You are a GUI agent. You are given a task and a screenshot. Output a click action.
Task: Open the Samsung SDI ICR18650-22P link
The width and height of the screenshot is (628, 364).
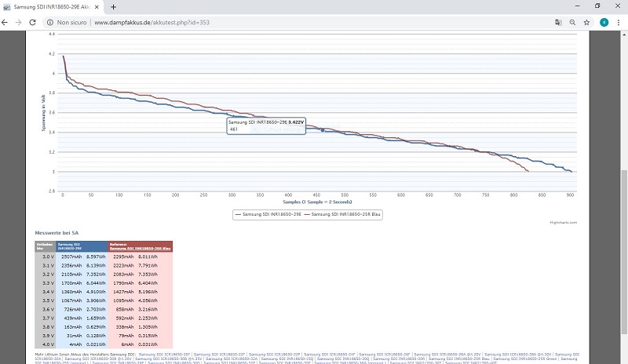274,355
